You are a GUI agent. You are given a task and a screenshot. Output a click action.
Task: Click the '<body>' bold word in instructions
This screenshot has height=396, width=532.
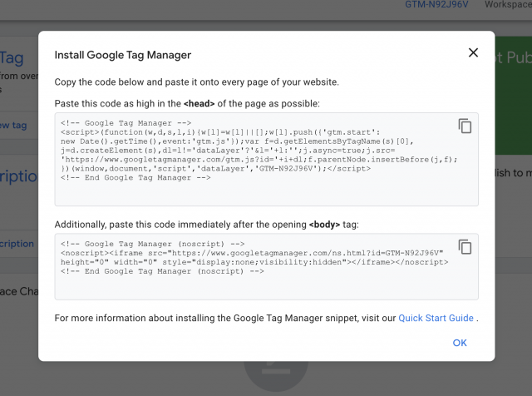[324, 225]
